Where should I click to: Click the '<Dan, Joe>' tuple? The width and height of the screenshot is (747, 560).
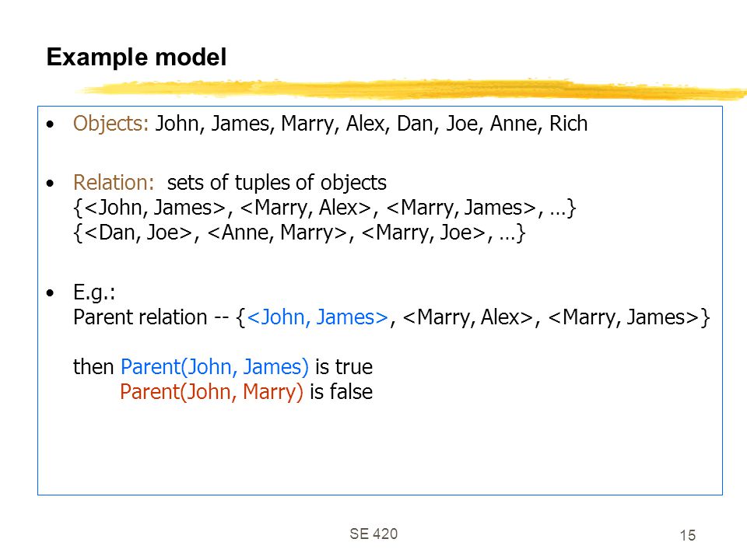coord(139,233)
